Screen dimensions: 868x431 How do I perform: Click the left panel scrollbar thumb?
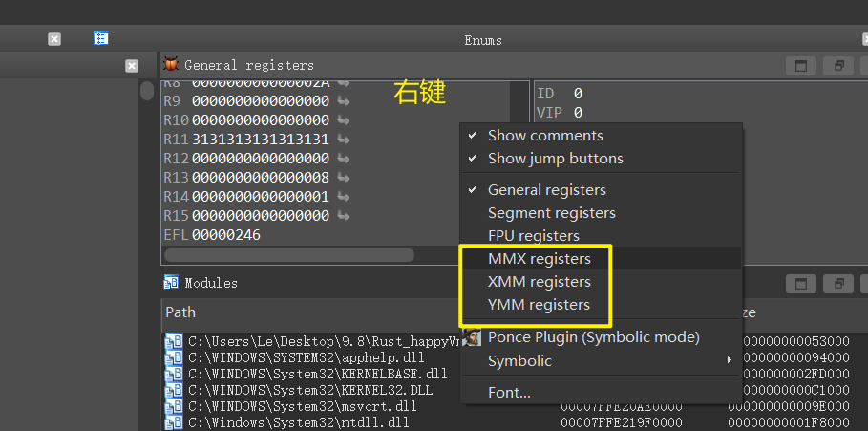(x=147, y=90)
